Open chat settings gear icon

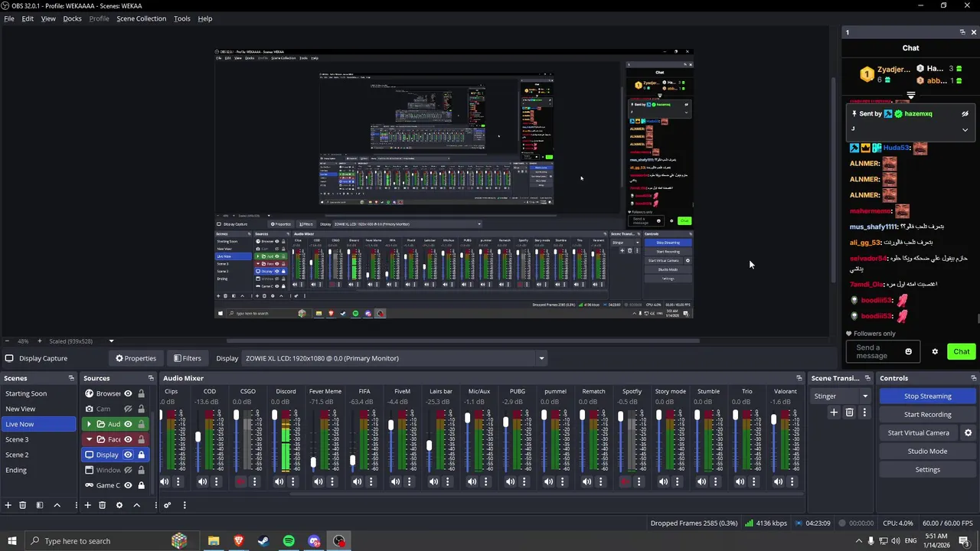pos(935,351)
